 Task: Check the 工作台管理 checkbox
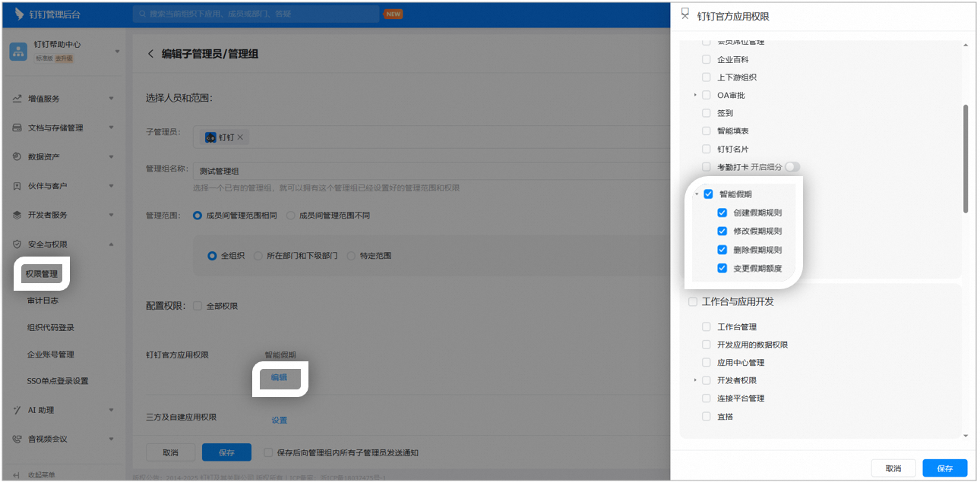pyautogui.click(x=707, y=327)
